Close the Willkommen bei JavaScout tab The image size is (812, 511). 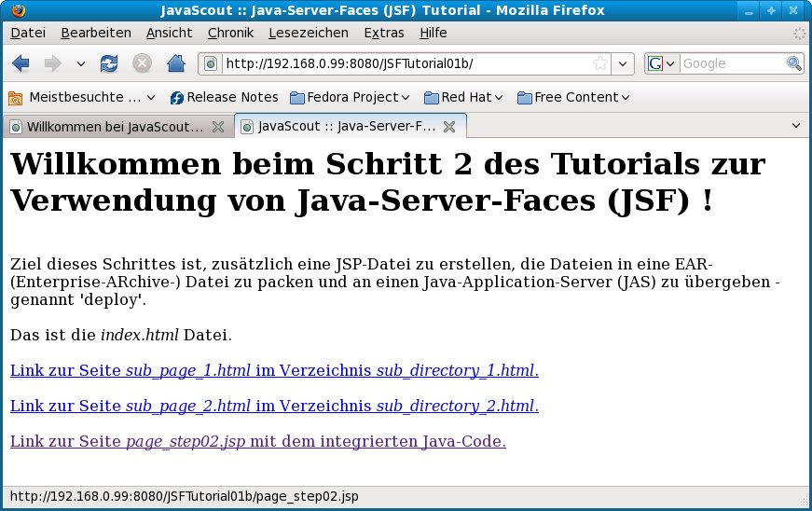tap(218, 127)
